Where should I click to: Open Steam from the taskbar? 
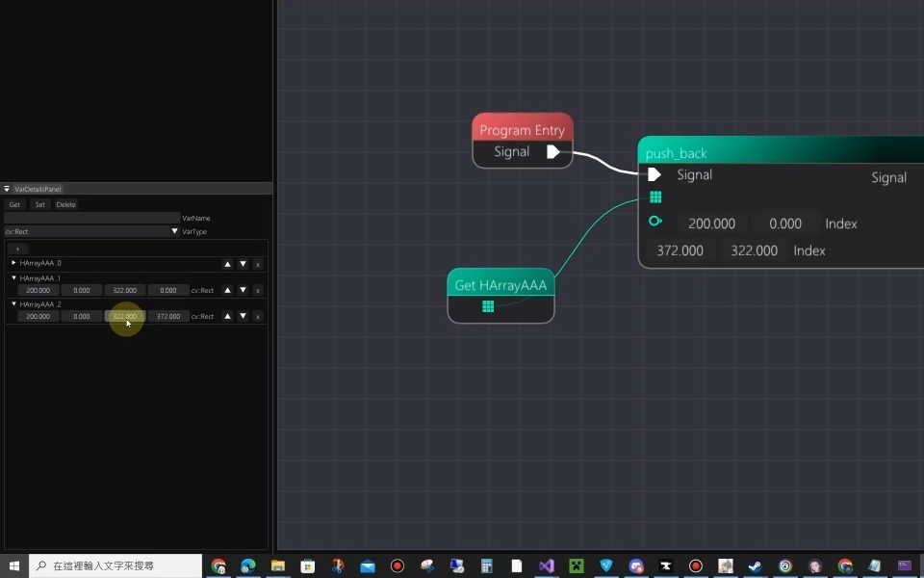point(755,566)
